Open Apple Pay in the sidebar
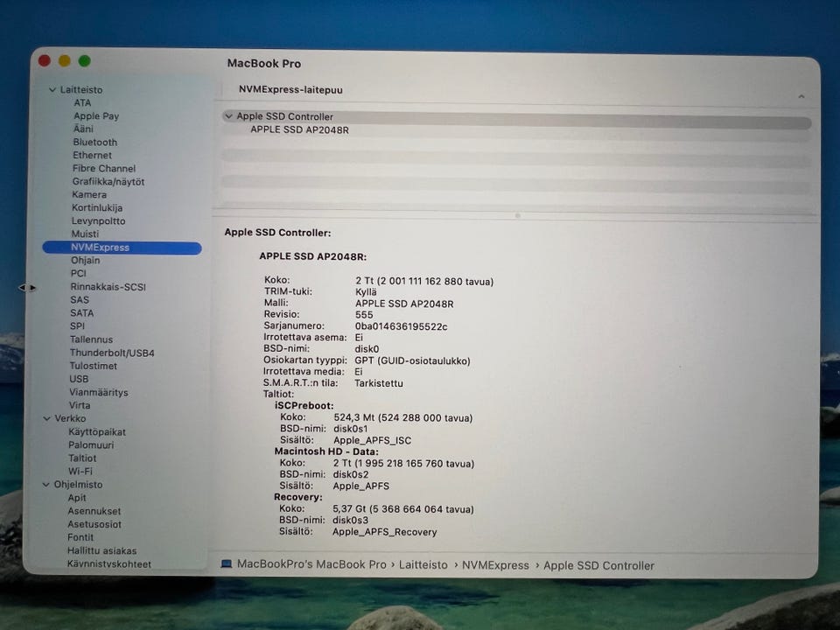 pyautogui.click(x=96, y=116)
